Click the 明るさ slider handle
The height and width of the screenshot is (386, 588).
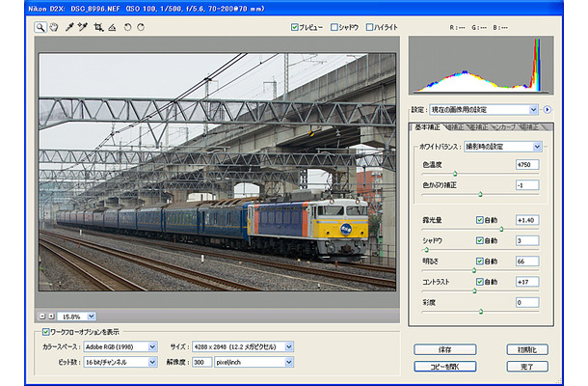tap(474, 270)
